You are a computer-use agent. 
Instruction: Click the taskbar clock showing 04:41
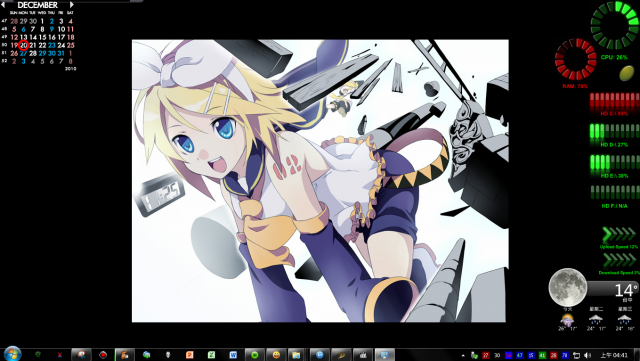point(613,355)
